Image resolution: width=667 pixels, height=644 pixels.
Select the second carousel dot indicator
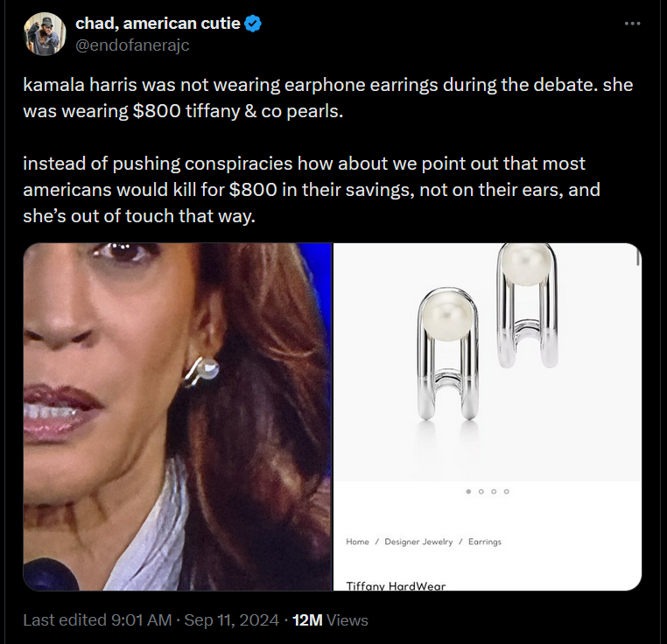tap(481, 492)
